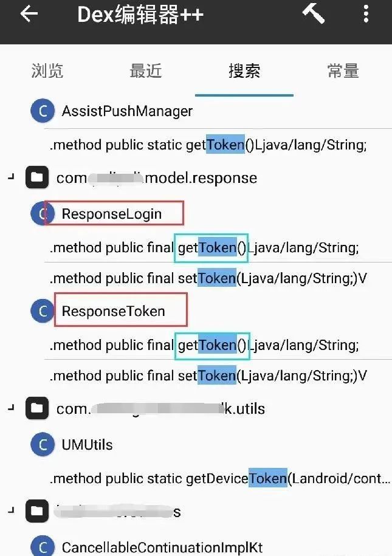Collapse the utils package node
This screenshot has width=392, height=556.
(x=12, y=408)
